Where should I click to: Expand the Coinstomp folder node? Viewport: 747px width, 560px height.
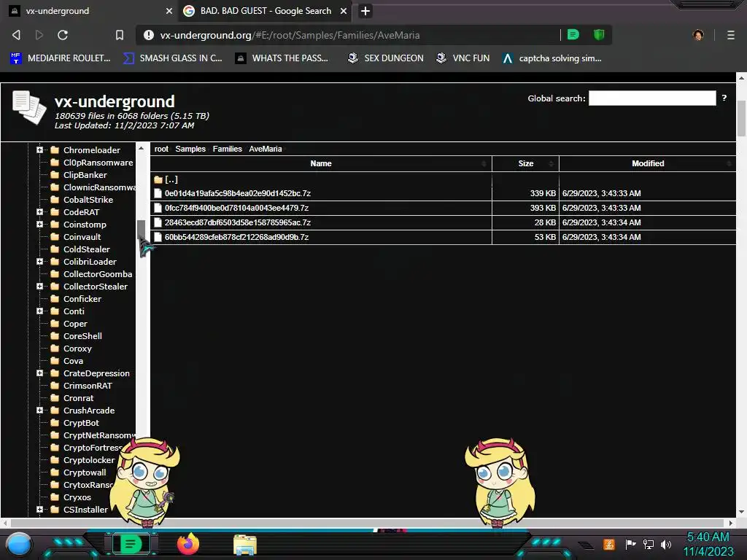[39, 225]
